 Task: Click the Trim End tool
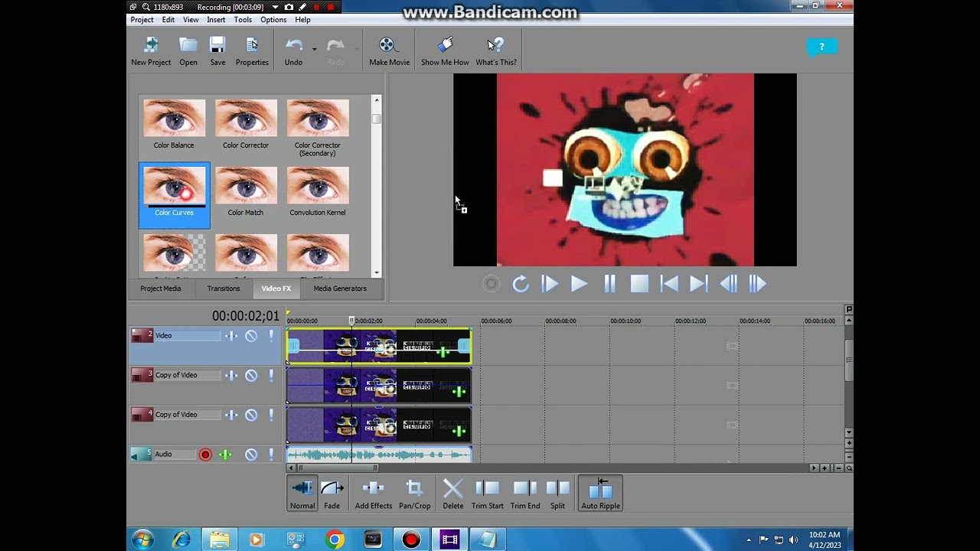525,494
